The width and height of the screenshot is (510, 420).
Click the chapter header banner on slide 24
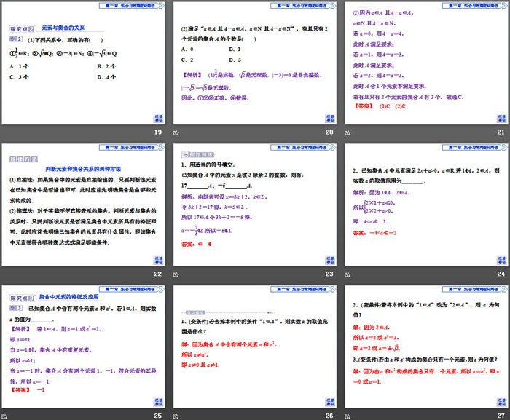[475, 147]
